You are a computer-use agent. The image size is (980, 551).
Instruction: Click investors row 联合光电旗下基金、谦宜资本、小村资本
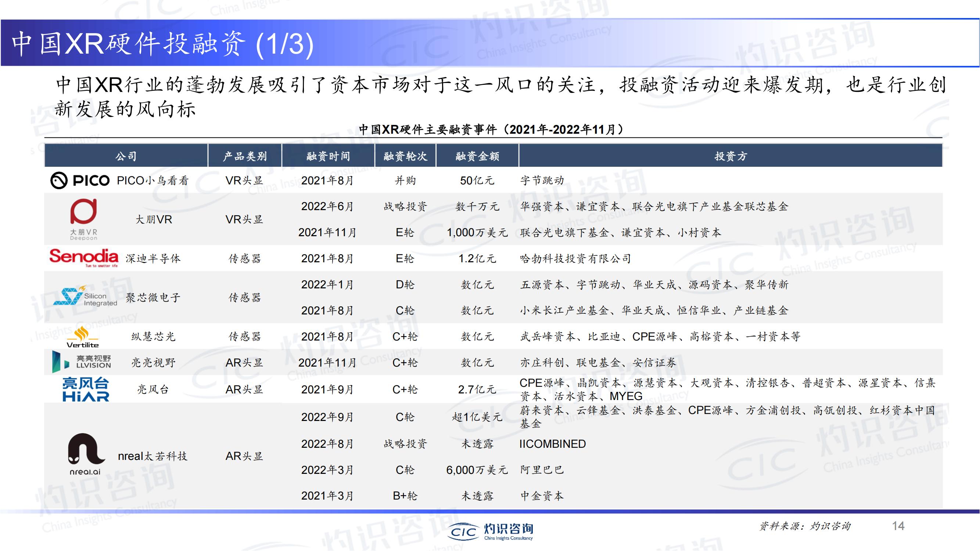(621, 233)
